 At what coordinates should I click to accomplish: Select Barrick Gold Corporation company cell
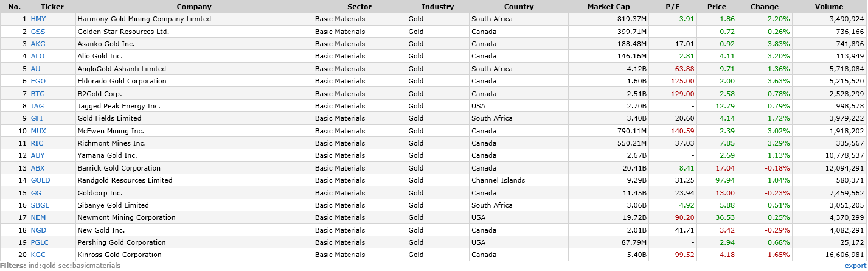pyautogui.click(x=119, y=168)
